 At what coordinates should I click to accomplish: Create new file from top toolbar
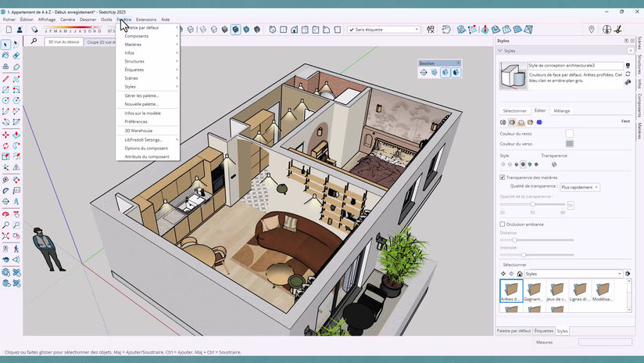point(9,30)
